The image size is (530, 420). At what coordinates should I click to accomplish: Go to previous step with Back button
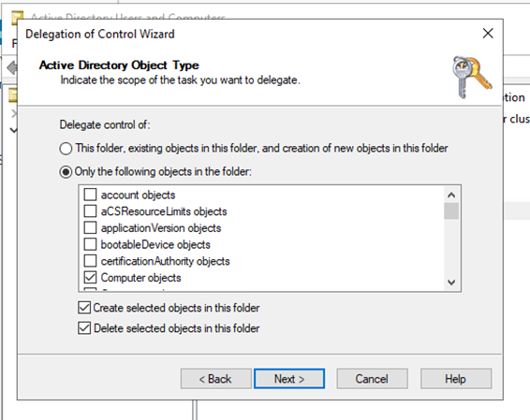tap(216, 379)
